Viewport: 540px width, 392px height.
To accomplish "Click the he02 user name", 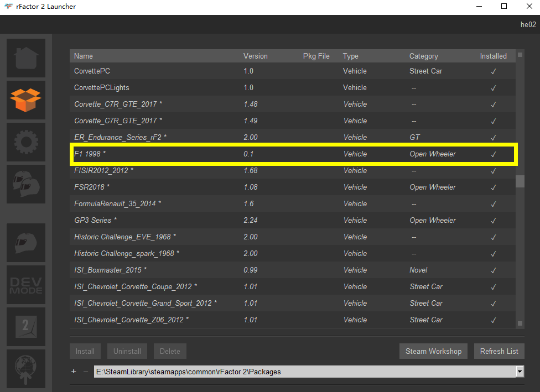I will (x=528, y=24).
